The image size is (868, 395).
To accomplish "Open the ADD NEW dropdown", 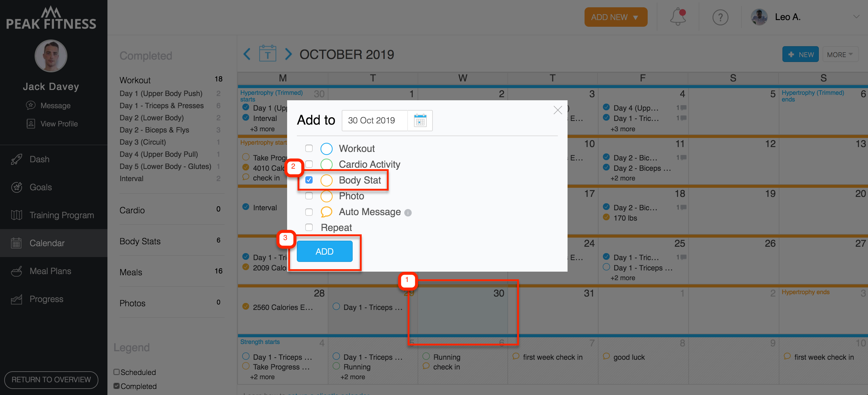I will tap(615, 17).
